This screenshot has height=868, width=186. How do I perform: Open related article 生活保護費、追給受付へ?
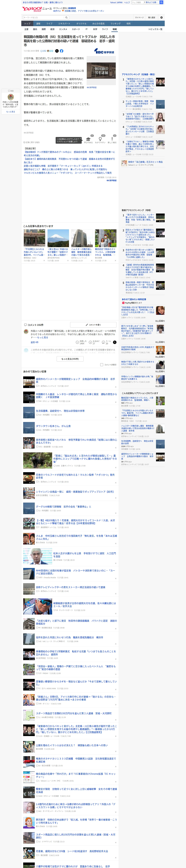(x=60, y=411)
